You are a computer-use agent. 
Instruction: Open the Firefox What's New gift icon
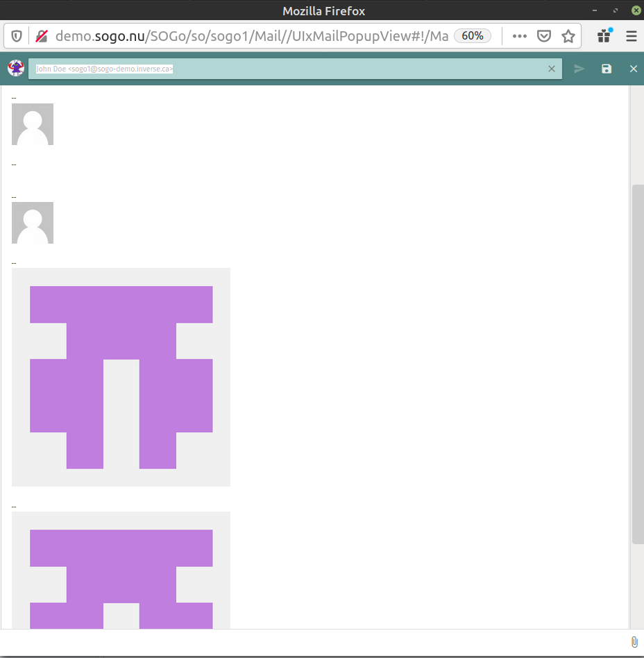point(604,36)
